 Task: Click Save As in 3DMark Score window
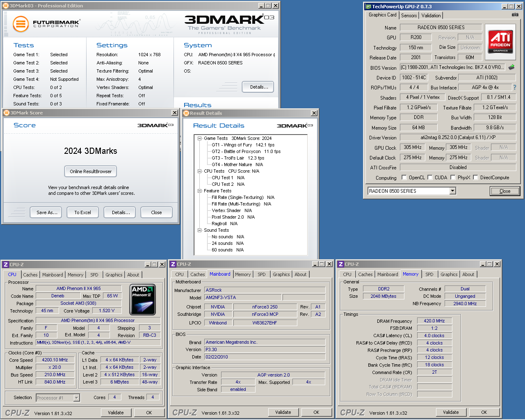47,212
